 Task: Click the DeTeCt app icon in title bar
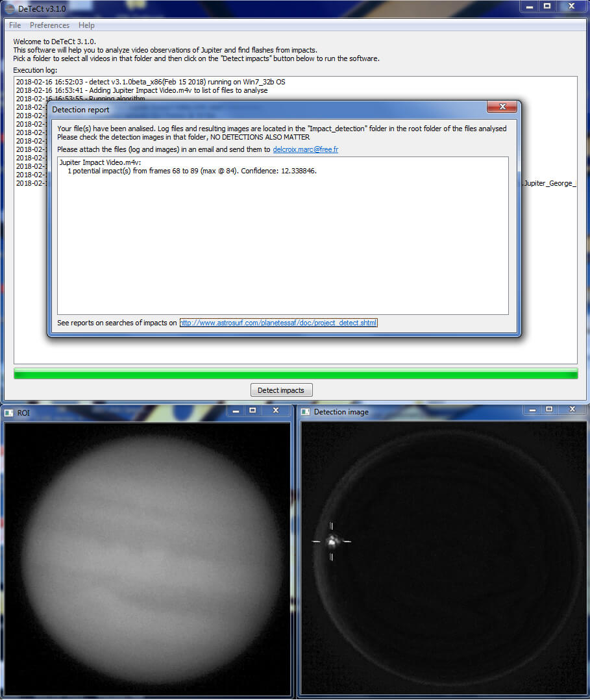pyautogui.click(x=9, y=8)
